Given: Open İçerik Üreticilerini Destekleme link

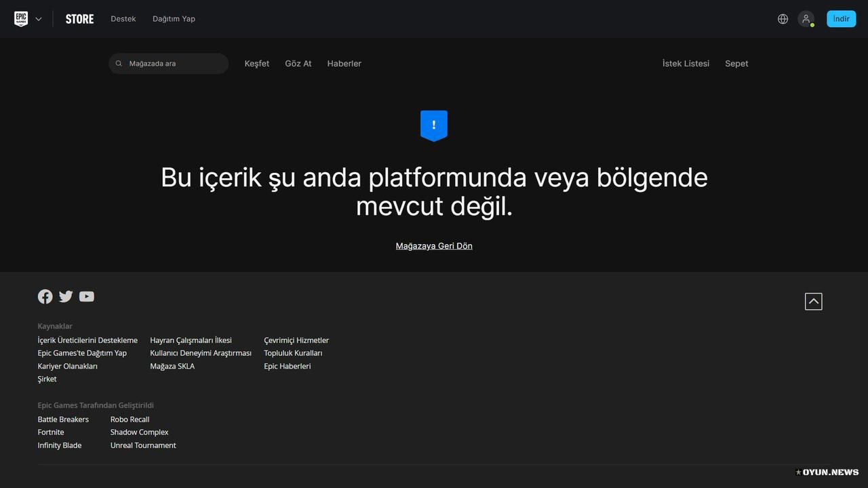Looking at the screenshot, I should [x=87, y=340].
